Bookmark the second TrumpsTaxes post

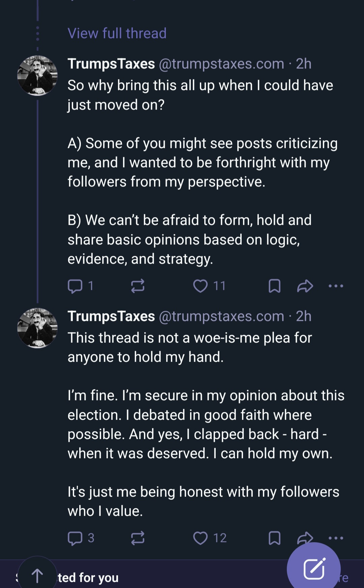click(x=274, y=538)
